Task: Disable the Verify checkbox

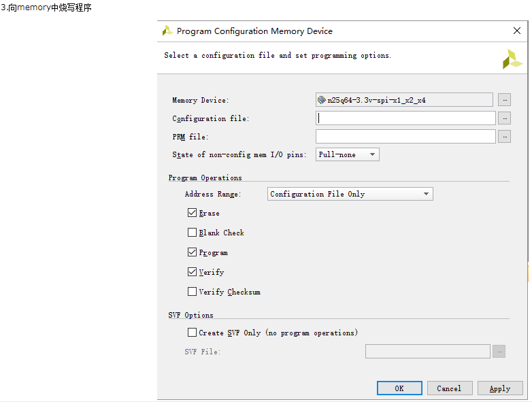Action: [192, 272]
